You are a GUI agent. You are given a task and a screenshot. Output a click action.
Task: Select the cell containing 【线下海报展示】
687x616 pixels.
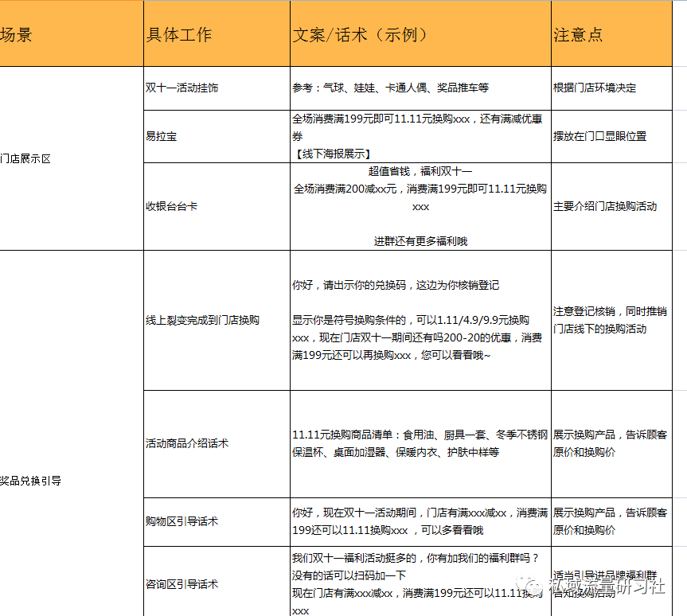(420, 136)
